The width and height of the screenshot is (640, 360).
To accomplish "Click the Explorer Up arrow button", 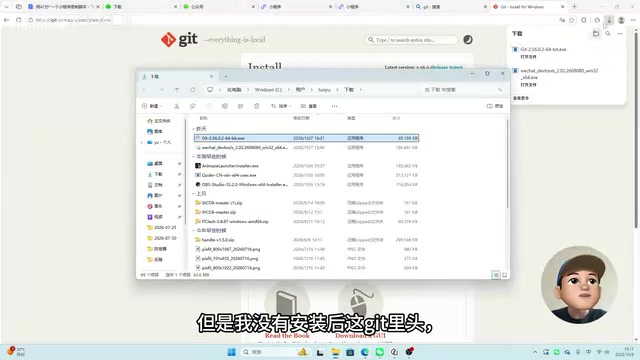I will point(177,89).
